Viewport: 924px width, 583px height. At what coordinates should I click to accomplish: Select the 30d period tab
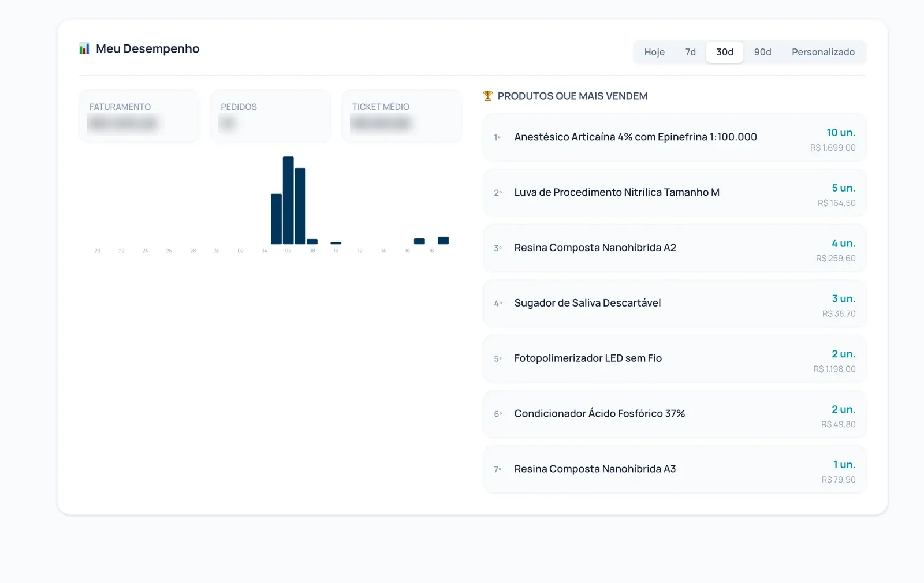725,52
